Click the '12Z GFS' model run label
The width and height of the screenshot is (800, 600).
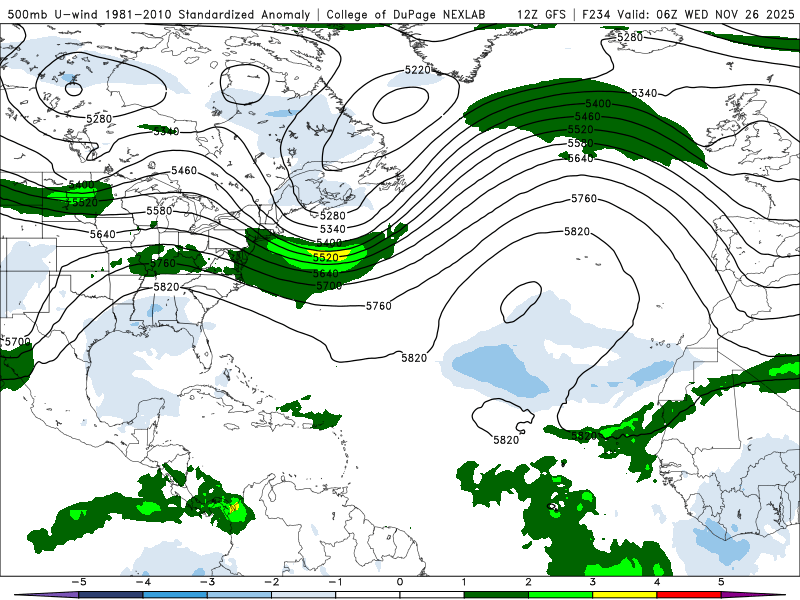(541, 14)
